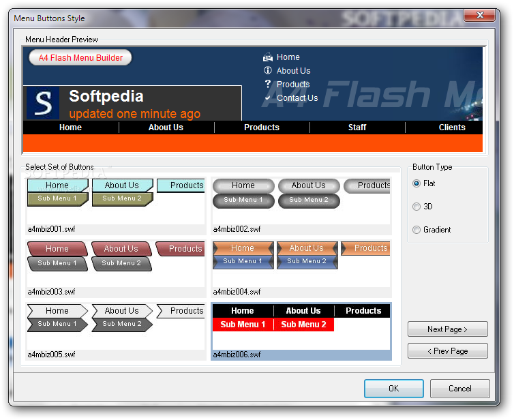Click the orange bar below preview menu
Image resolution: width=514 pixels, height=420 pixels.
(253, 143)
